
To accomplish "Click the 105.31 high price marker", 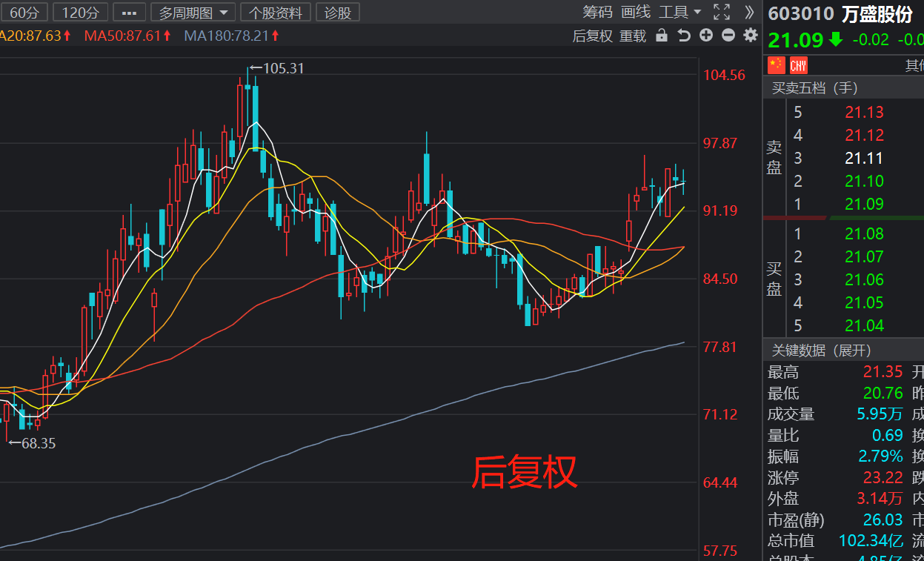I will tap(276, 68).
